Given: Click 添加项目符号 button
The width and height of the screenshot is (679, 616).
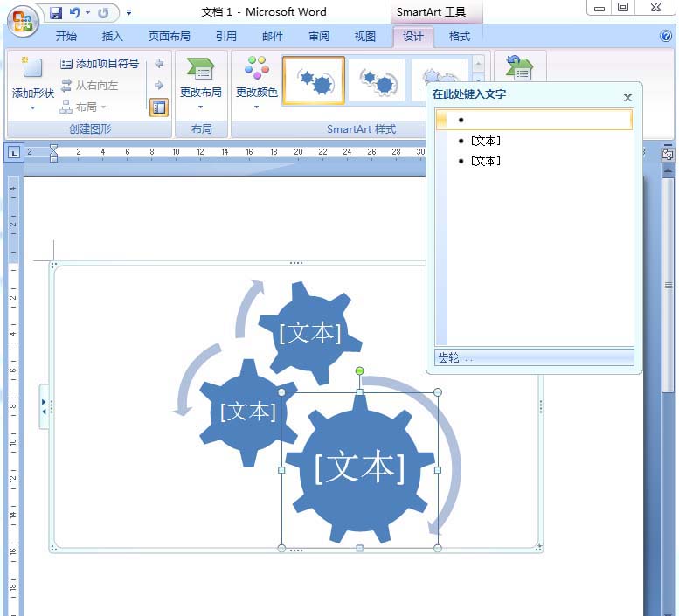Looking at the screenshot, I should tap(100, 64).
